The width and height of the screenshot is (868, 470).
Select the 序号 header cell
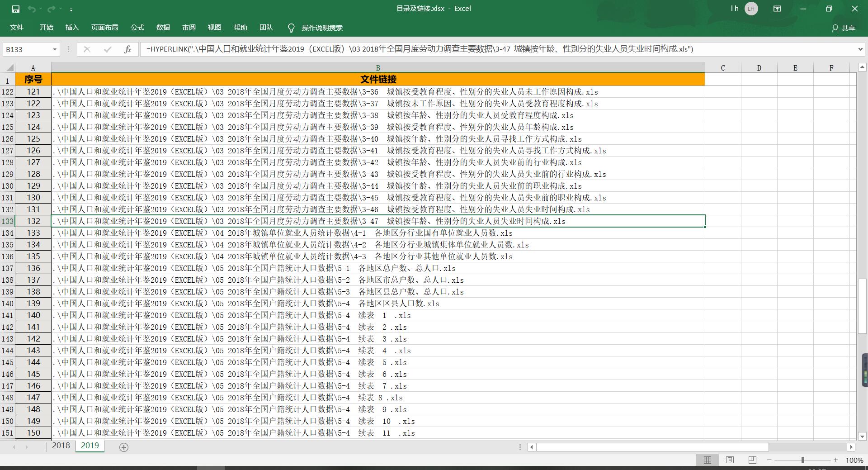(33, 80)
